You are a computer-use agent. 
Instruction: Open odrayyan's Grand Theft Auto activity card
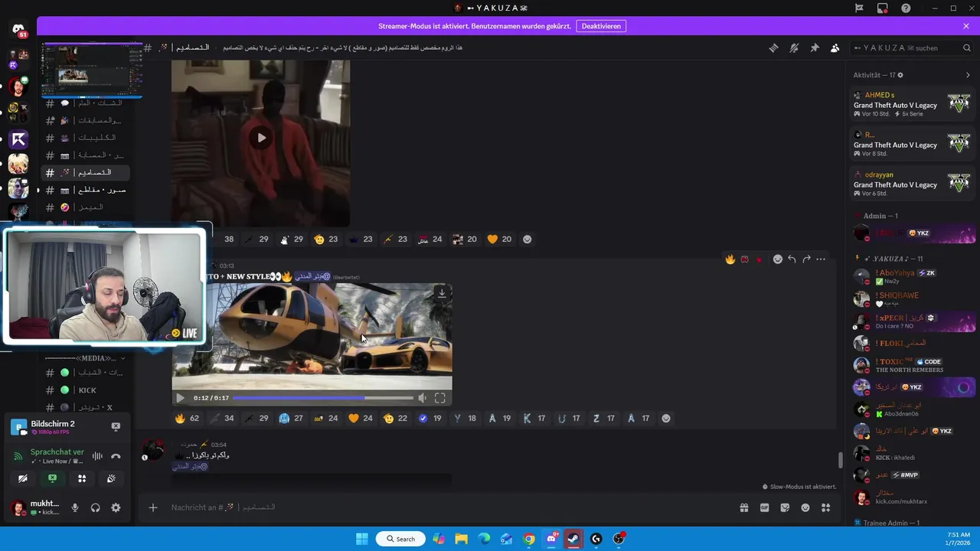913,184
